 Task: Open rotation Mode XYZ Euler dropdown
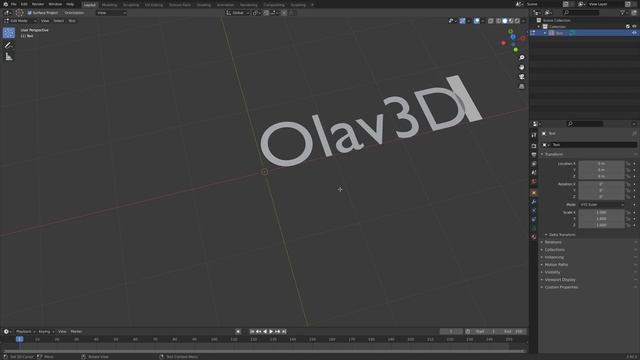click(602, 204)
